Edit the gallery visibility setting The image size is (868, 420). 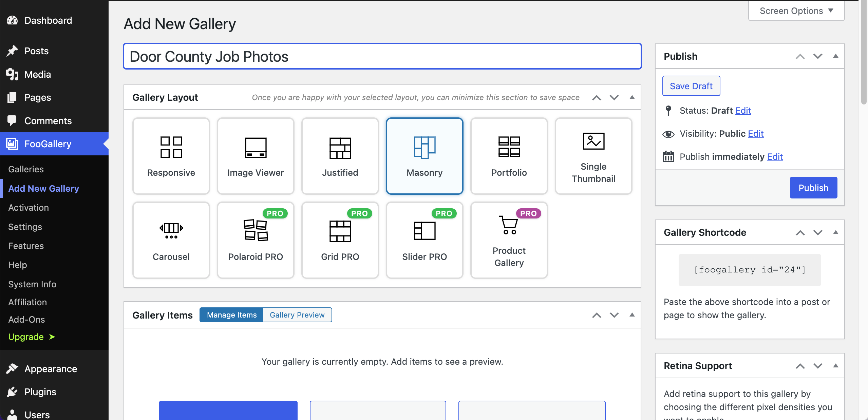pyautogui.click(x=756, y=133)
